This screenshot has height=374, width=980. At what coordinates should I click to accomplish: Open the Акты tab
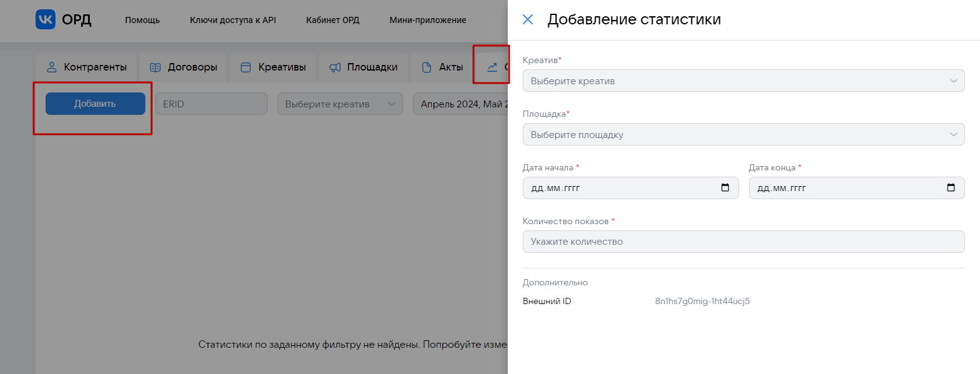click(x=443, y=67)
